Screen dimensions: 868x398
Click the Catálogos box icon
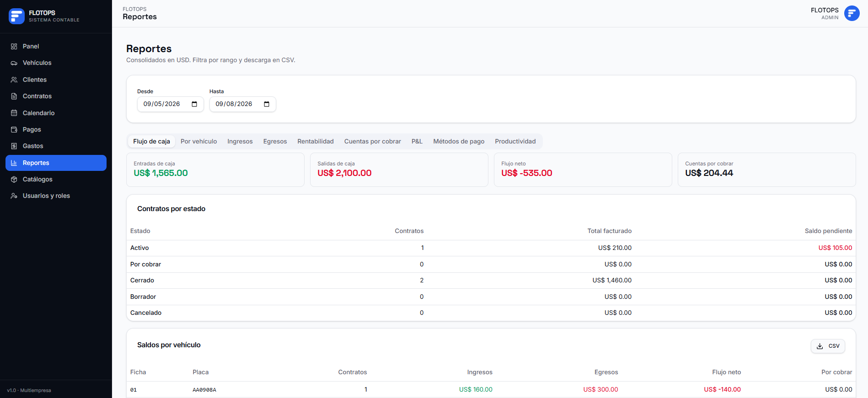pos(14,180)
